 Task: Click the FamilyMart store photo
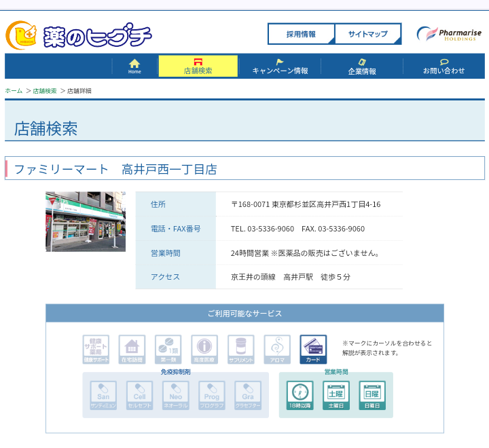tap(86, 222)
